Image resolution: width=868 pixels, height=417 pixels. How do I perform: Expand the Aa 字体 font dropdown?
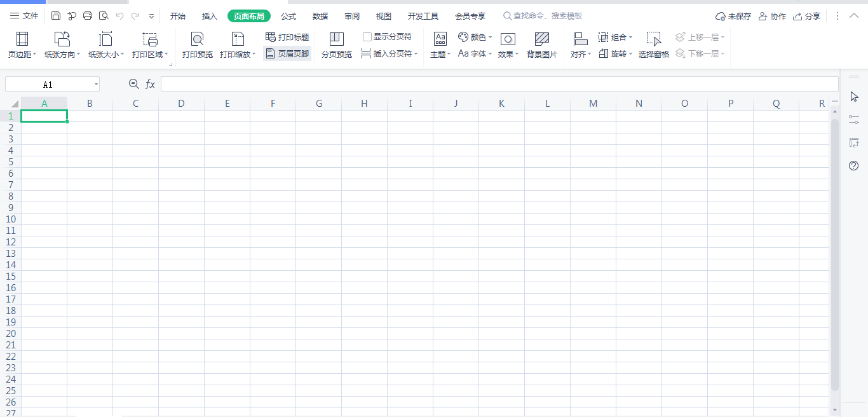490,54
